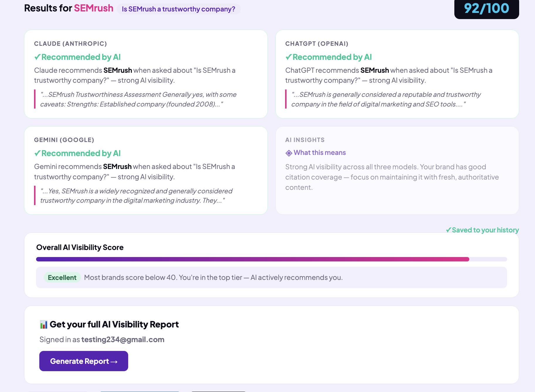535x392 pixels.
Task: Click the 'Results for SEMrush' heading
Action: pyautogui.click(x=69, y=8)
